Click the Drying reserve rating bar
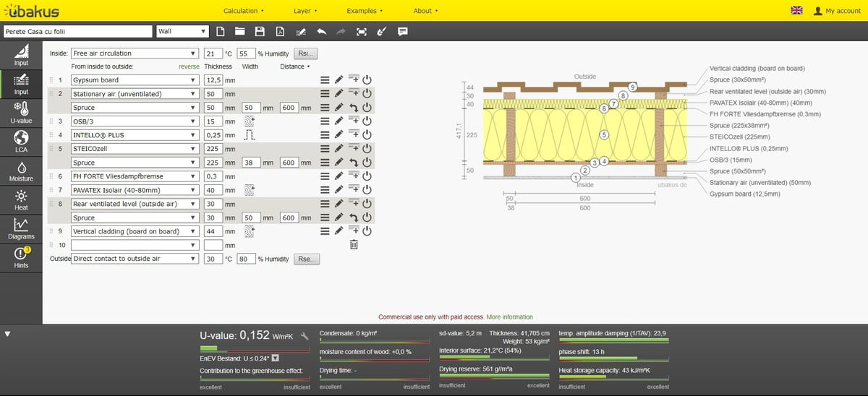The image size is (868, 396). [494, 376]
